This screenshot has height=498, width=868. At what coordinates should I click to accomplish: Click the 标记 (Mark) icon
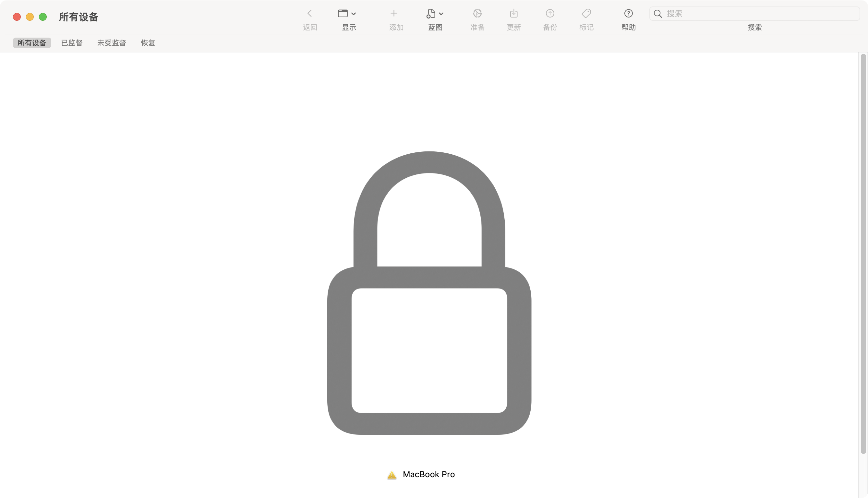(x=587, y=13)
